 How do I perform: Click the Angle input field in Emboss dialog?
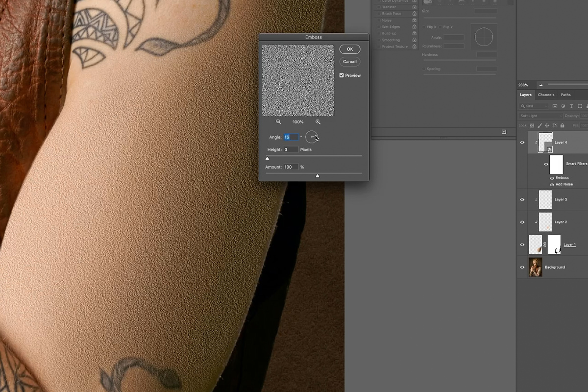(x=291, y=137)
